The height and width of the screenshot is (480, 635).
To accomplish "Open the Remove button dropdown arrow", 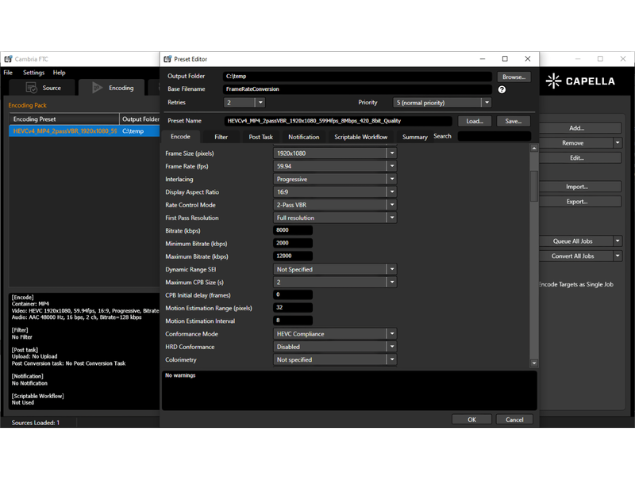I will (617, 143).
